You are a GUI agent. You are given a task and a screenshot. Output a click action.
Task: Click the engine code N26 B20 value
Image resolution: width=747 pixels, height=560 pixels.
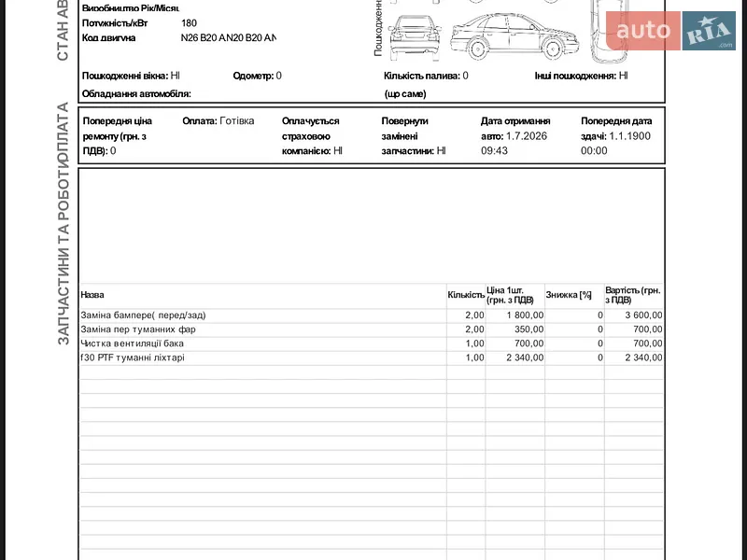[228, 37]
